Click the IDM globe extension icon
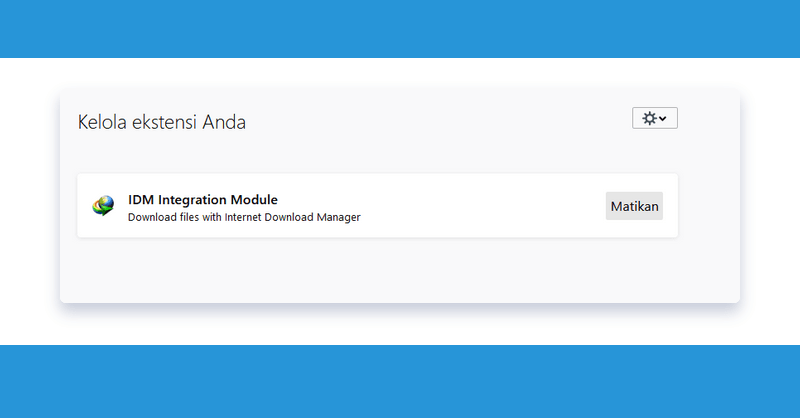 coord(103,206)
